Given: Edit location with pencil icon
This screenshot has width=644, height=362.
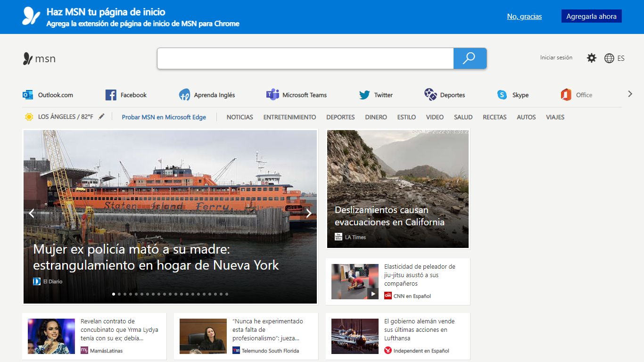Looking at the screenshot, I should click(x=101, y=116).
